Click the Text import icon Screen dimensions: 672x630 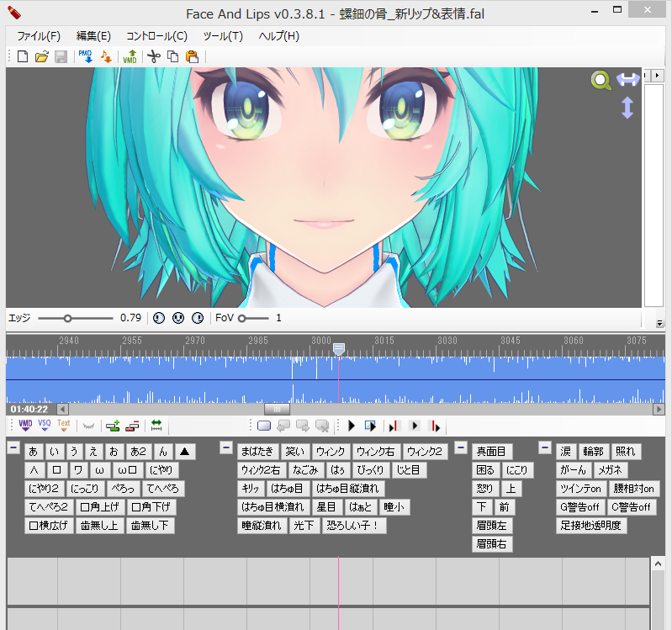tap(63, 426)
